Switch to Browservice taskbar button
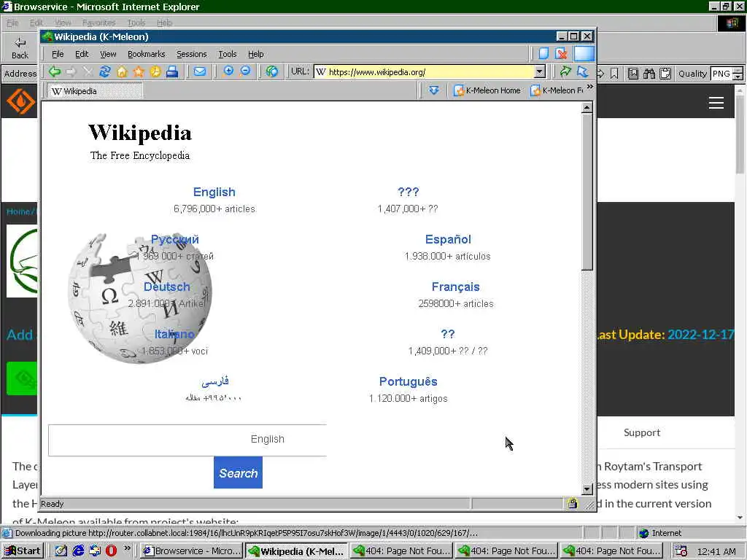 tap(192, 551)
